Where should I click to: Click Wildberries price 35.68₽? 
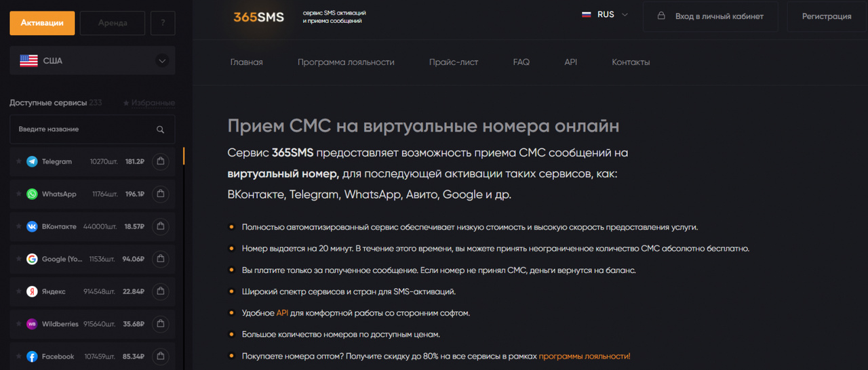134,324
